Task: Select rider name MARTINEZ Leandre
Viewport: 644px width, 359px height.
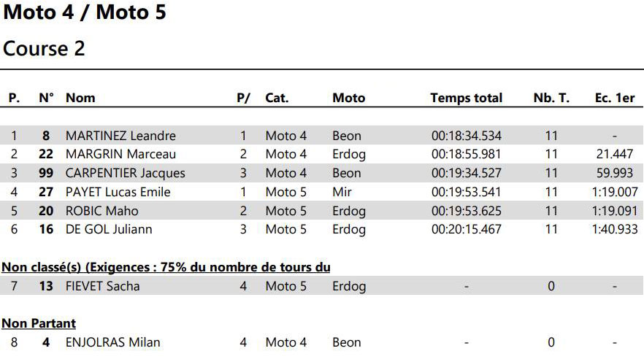Action: (120, 136)
